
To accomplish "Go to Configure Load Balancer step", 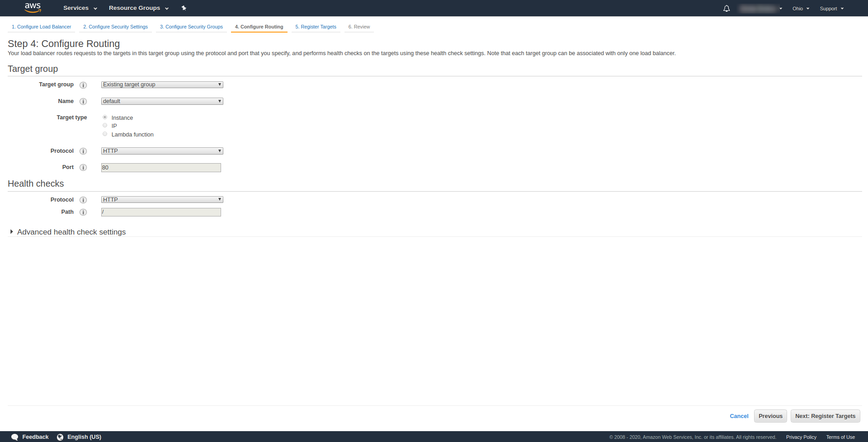I will (x=42, y=27).
